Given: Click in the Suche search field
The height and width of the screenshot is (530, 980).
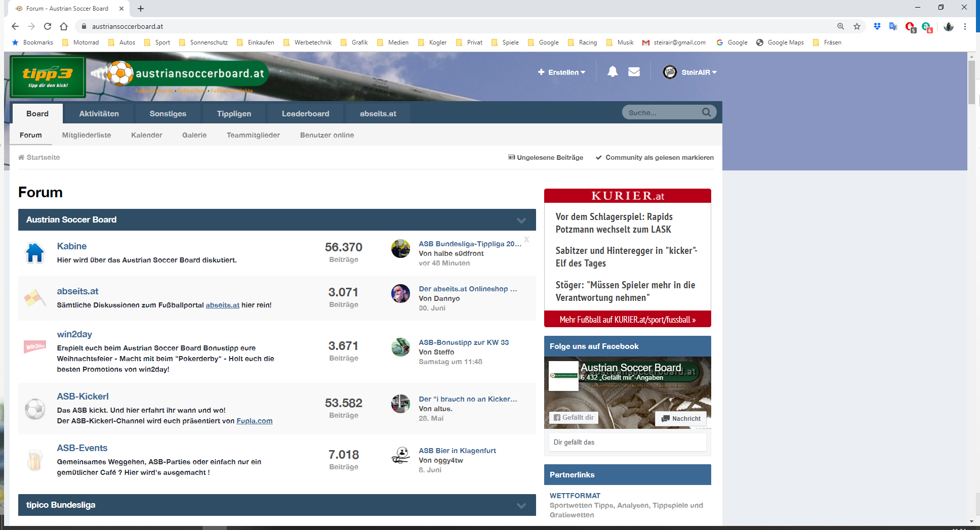Looking at the screenshot, I should (x=662, y=112).
